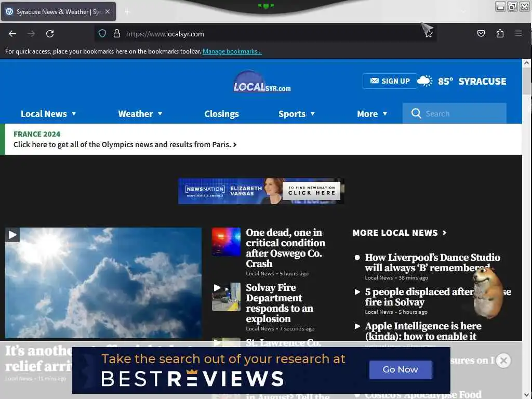Viewport: 532px width, 399px height.
Task: Open the Closings menu item
Action: coord(221,114)
